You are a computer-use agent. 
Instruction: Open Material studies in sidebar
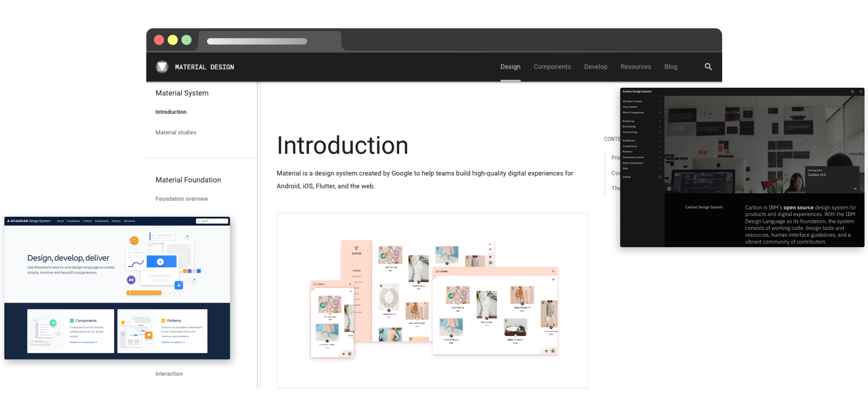pos(176,132)
